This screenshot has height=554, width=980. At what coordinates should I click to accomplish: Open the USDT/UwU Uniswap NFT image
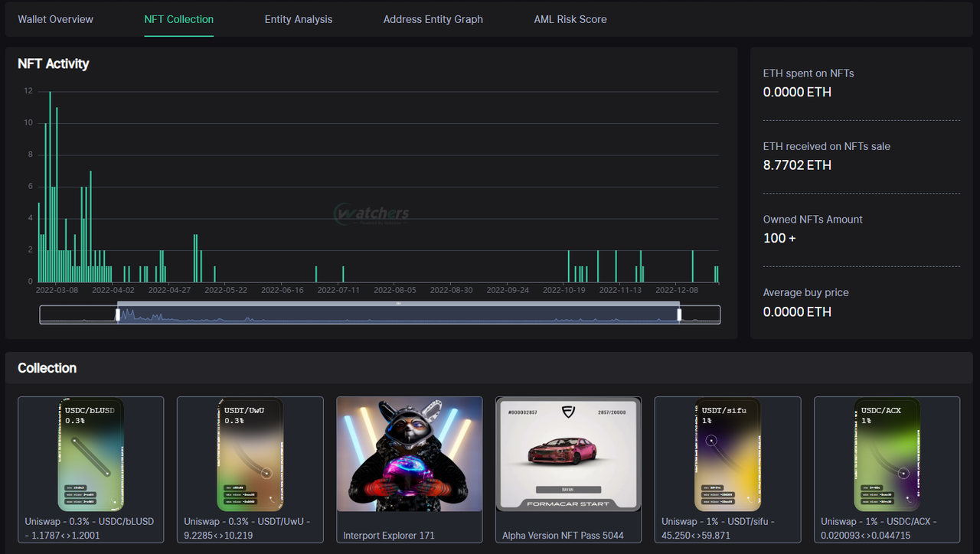[250, 455]
